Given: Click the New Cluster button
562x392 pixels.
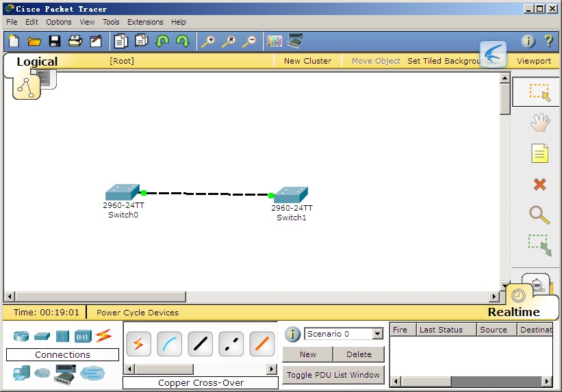Looking at the screenshot, I should (307, 61).
